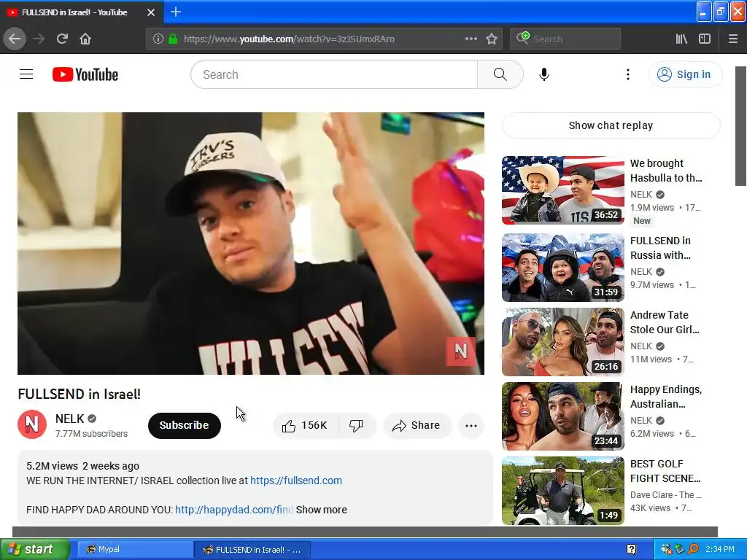The height and width of the screenshot is (560, 747).
Task: Click the Share button
Action: (x=417, y=425)
